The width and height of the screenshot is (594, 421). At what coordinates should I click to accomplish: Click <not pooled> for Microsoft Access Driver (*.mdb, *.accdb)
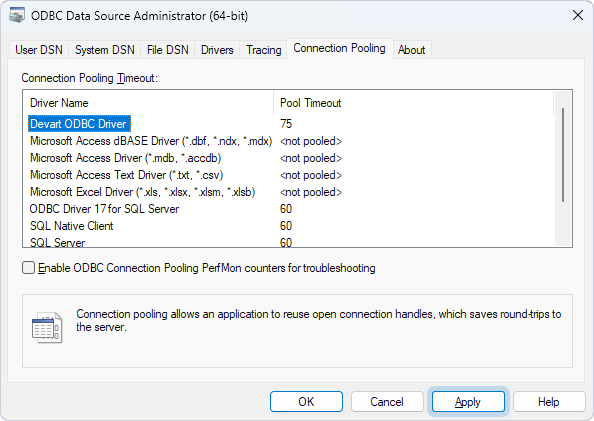(311, 158)
